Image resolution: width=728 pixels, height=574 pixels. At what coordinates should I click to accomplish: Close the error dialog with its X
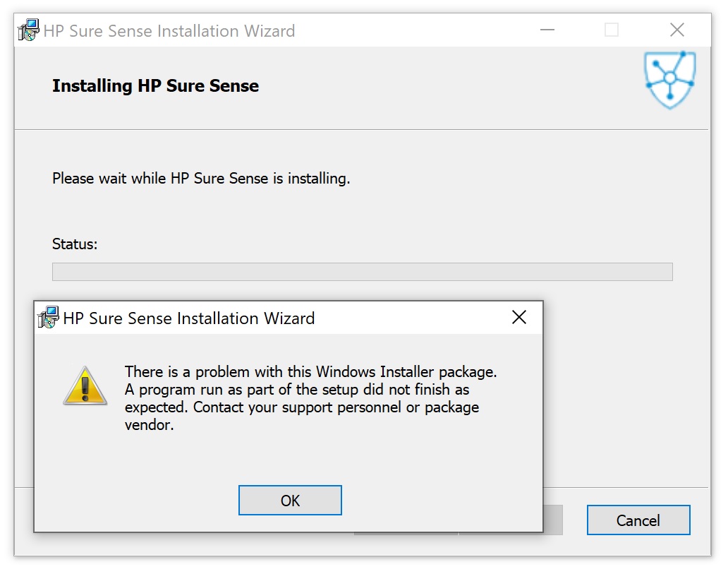(x=519, y=318)
